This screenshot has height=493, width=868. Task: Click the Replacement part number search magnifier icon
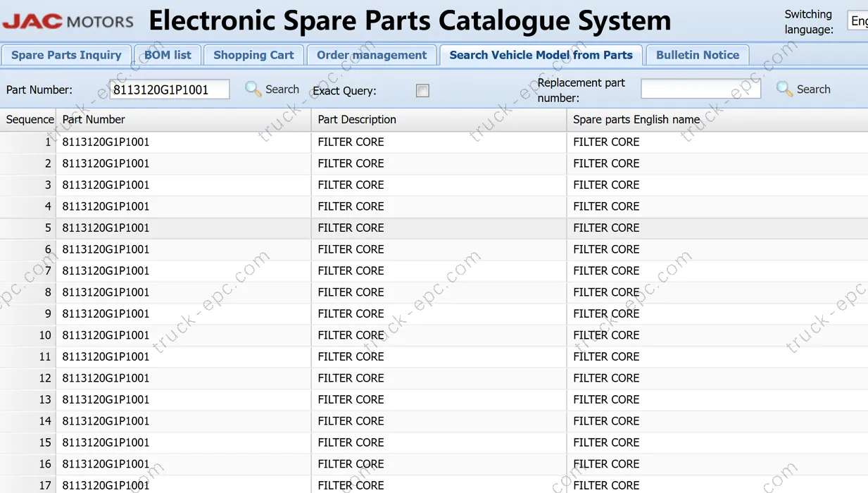click(785, 89)
